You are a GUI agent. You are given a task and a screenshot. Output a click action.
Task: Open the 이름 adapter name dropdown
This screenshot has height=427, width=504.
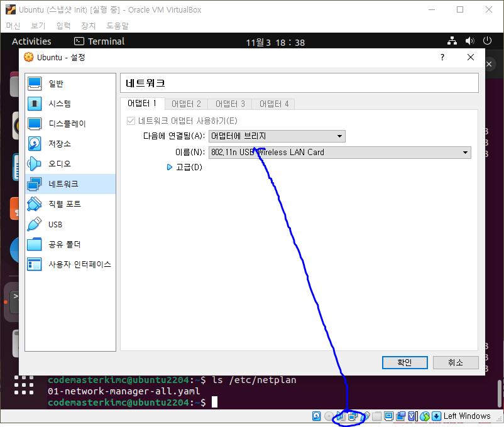click(340, 153)
